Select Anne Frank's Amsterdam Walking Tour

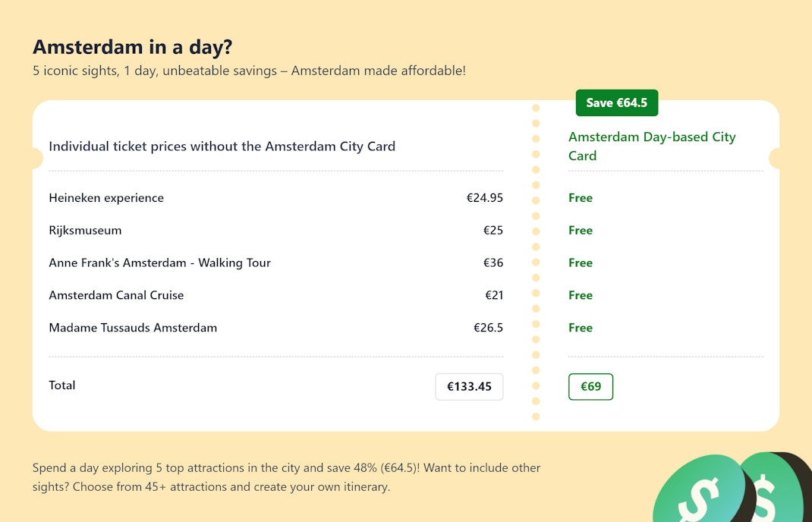pos(159,263)
